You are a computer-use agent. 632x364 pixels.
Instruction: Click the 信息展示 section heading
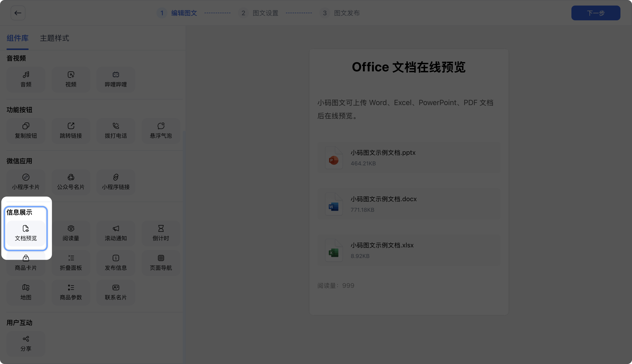pyautogui.click(x=19, y=212)
